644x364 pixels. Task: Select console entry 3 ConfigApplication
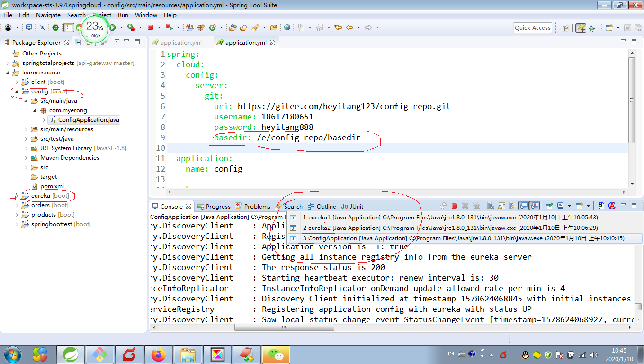coord(465,238)
